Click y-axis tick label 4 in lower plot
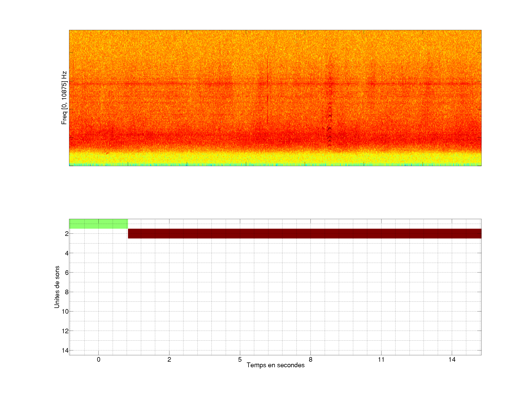 coord(67,253)
